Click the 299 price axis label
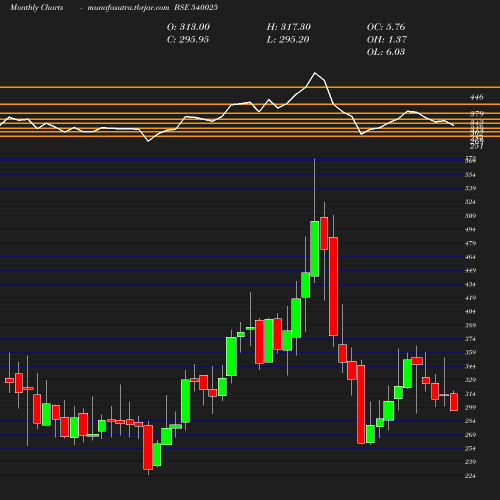 (470, 407)
